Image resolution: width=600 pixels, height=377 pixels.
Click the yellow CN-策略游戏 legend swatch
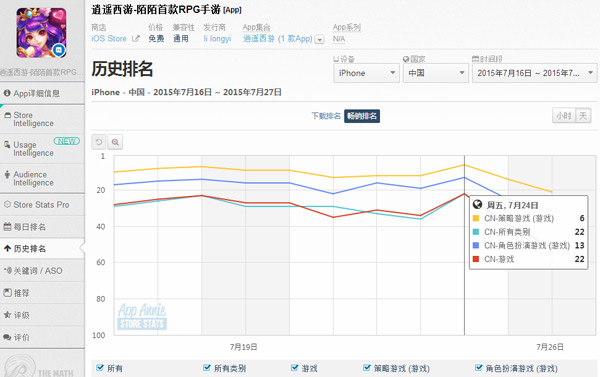[x=476, y=218]
